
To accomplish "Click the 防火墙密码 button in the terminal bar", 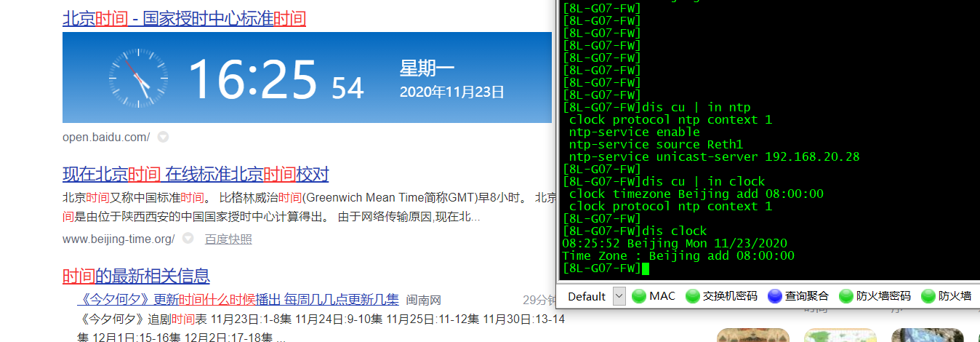I will 874,296.
